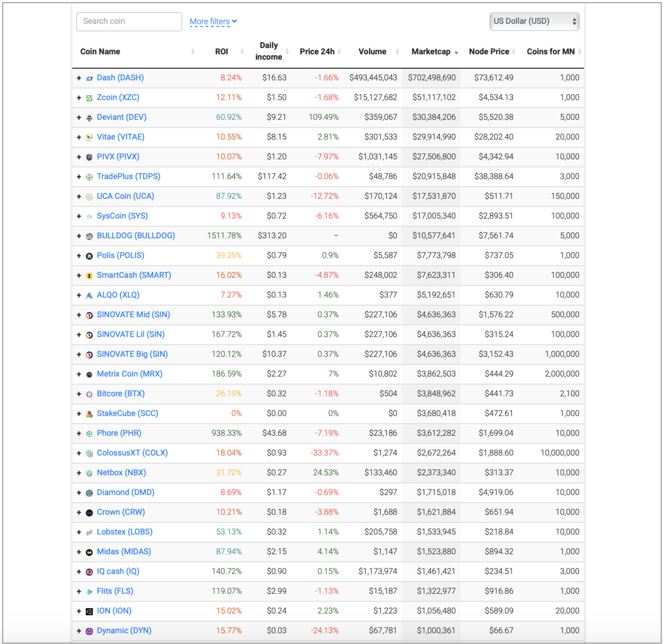Image resolution: width=663 pixels, height=644 pixels.
Task: Click the Diamond coin logo icon
Action: (x=89, y=493)
